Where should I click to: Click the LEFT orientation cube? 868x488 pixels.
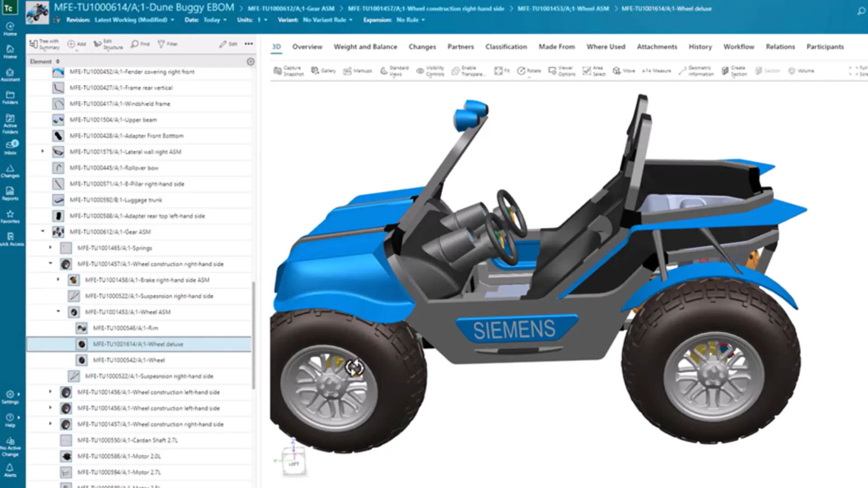coord(294,463)
